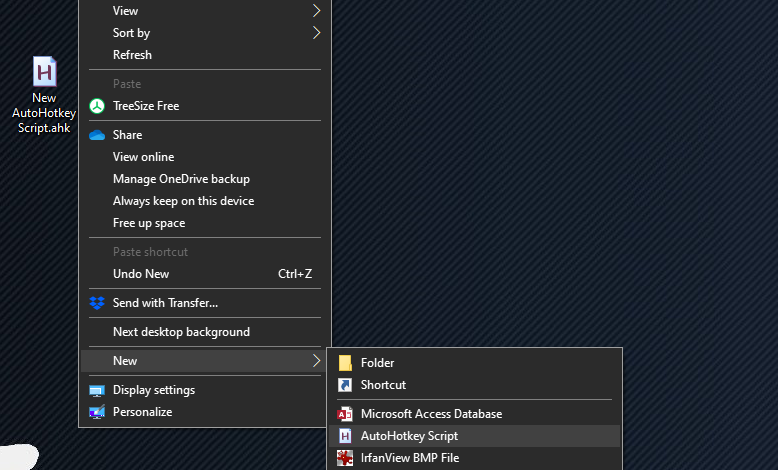Image resolution: width=778 pixels, height=470 pixels.
Task: Click the AutoHotkey Script H icon
Action: tap(345, 436)
